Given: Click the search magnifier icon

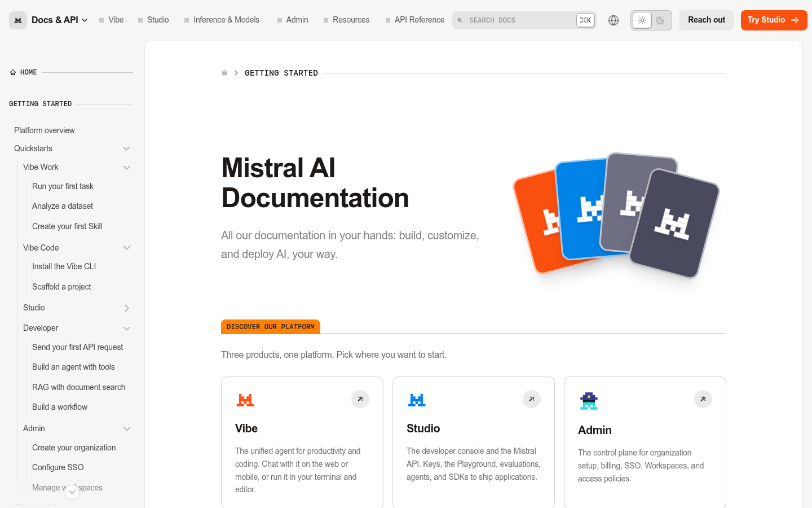Looking at the screenshot, I should [460, 20].
